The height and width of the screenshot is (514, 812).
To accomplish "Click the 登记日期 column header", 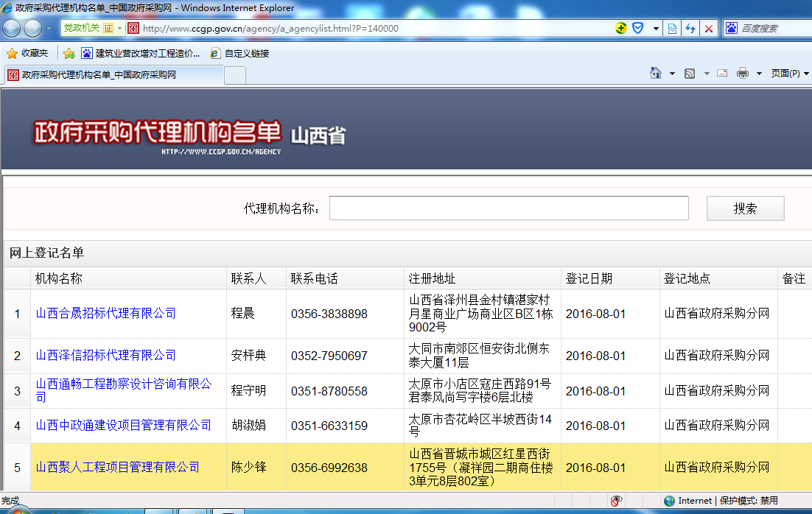I will point(589,278).
